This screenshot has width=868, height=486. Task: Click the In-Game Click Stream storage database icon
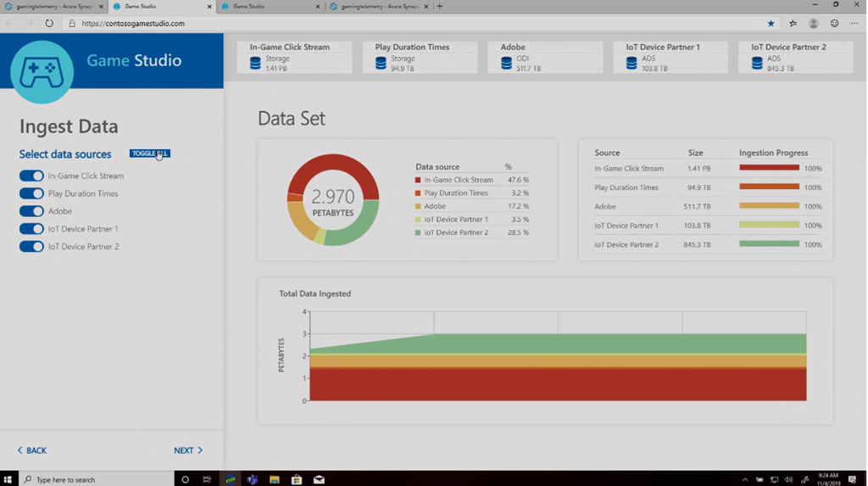(255, 64)
